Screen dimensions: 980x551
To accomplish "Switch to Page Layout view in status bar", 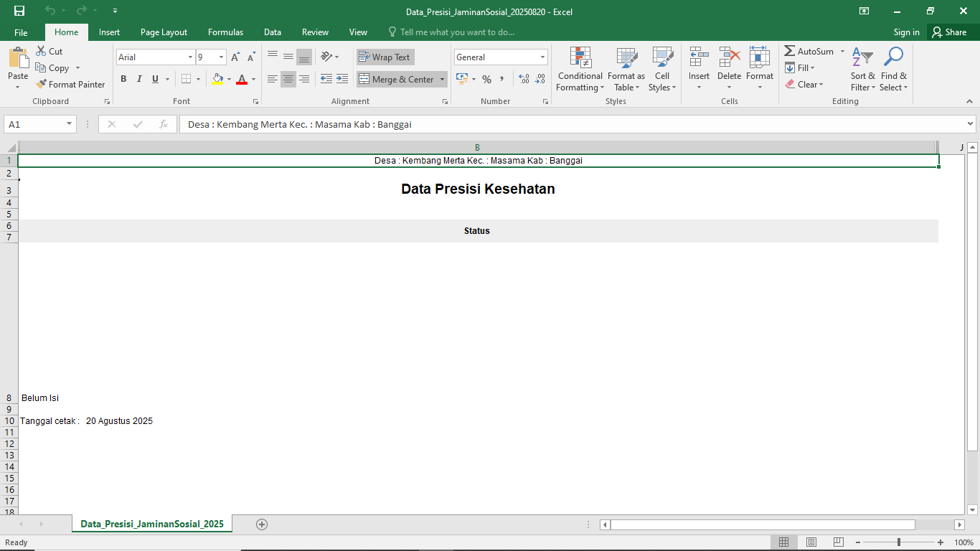I will click(811, 542).
